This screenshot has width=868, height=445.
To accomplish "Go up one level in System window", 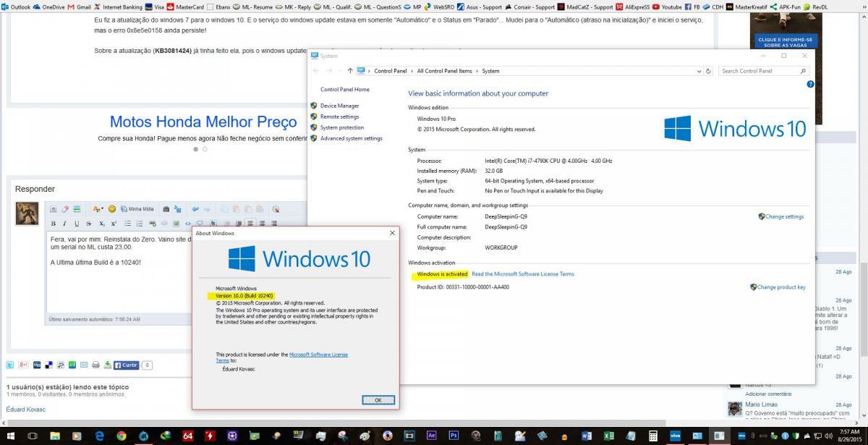I will (350, 71).
